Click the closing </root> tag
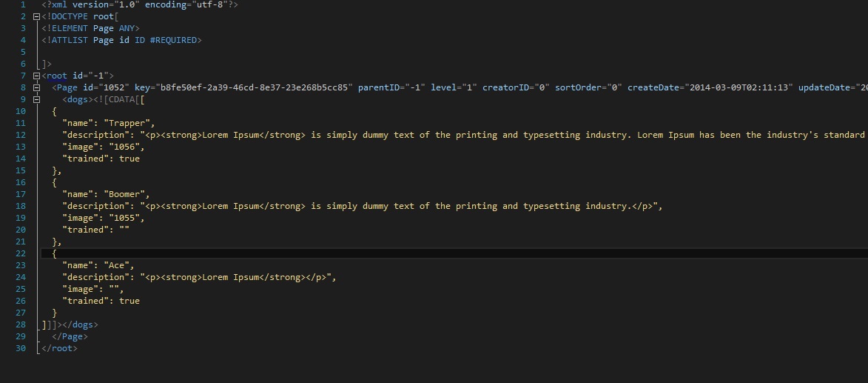Image resolution: width=868 pixels, height=383 pixels. tap(60, 348)
